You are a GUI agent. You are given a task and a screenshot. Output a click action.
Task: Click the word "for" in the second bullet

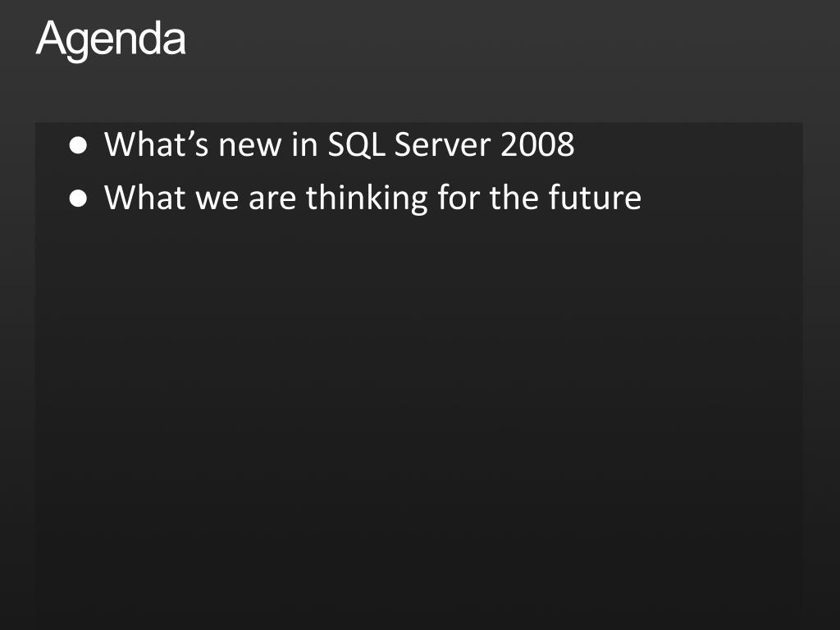pyautogui.click(x=458, y=197)
